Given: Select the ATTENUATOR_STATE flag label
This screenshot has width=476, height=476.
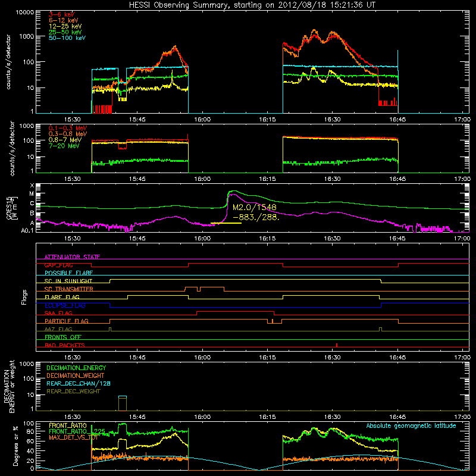Looking at the screenshot, I should coord(72,257).
